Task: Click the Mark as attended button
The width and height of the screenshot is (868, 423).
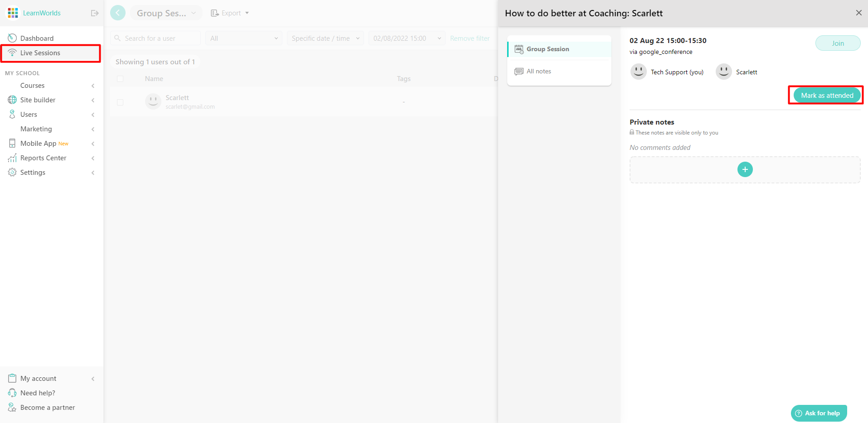Action: coord(826,95)
